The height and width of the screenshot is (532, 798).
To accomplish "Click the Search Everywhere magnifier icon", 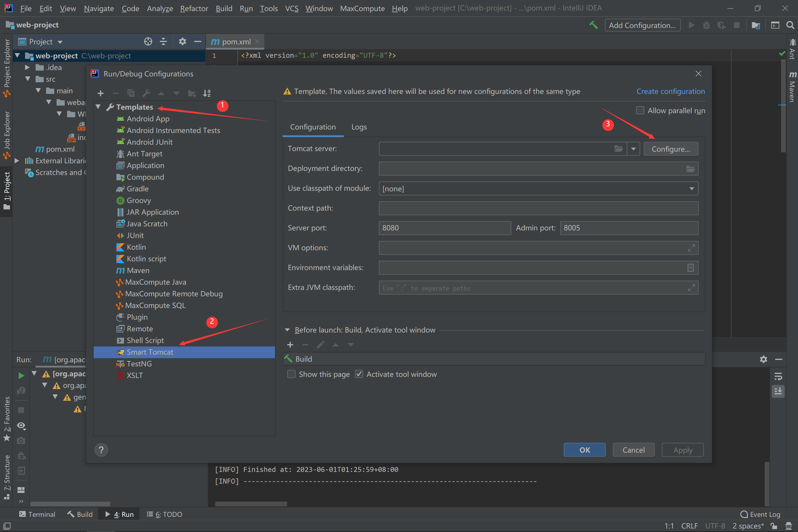I will tap(790, 25).
